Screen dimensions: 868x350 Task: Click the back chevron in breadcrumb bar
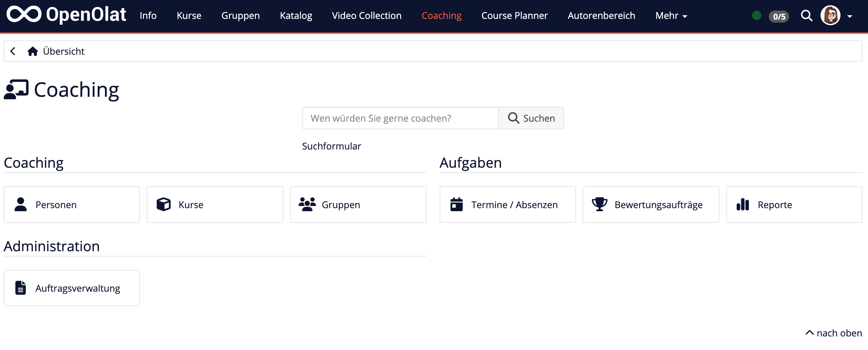(13, 51)
